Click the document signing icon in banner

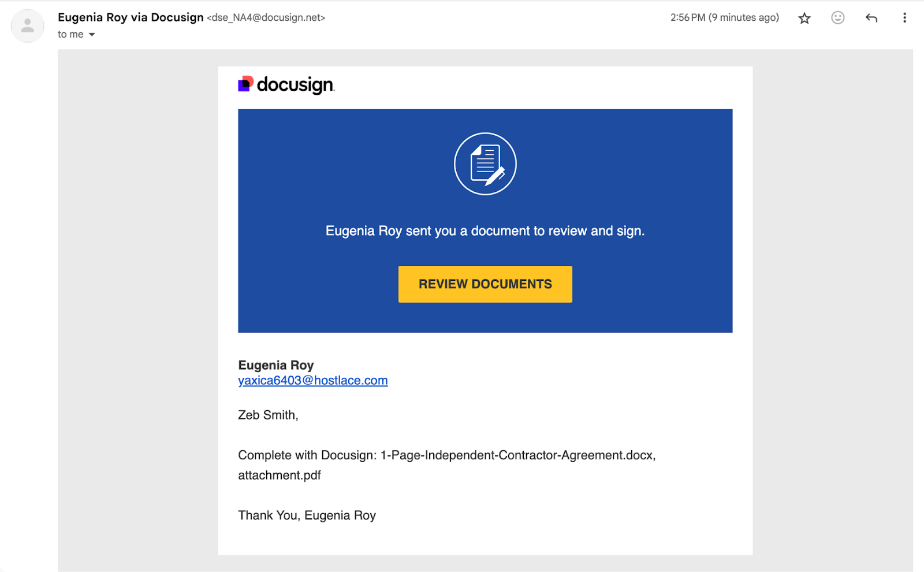pos(485,164)
